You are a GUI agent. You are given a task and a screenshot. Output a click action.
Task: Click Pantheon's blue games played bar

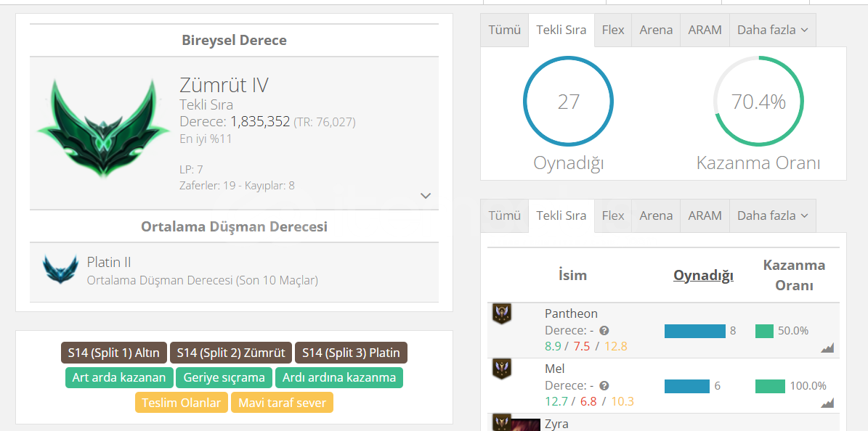(694, 331)
